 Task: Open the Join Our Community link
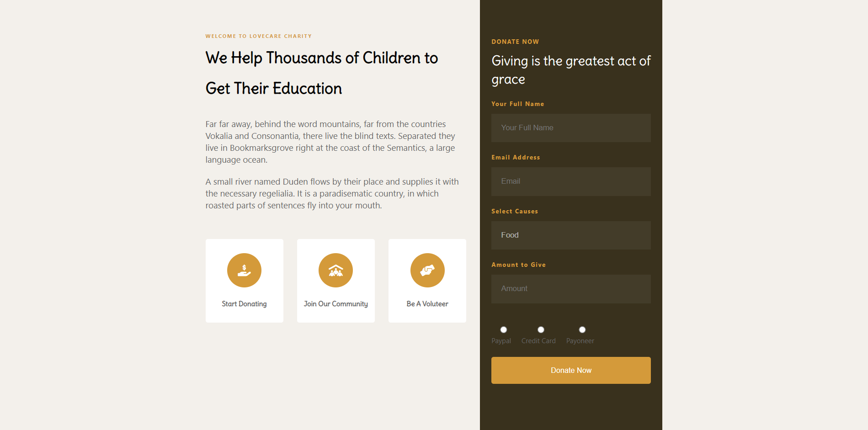tap(335, 304)
